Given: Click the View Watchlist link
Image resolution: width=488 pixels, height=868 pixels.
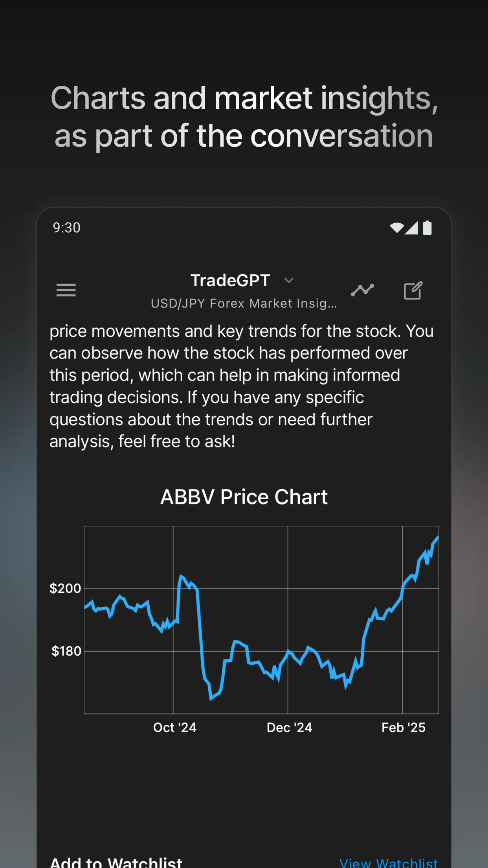Looking at the screenshot, I should [x=388, y=862].
